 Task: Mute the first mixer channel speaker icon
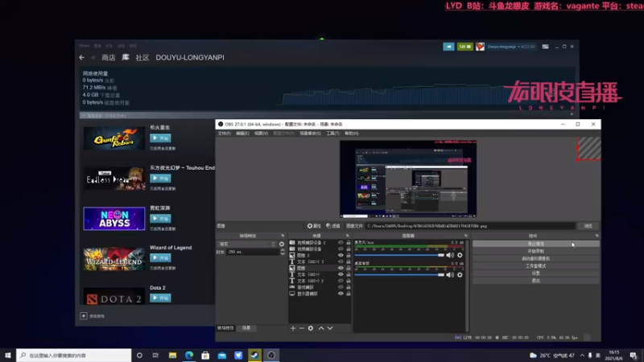click(x=450, y=255)
